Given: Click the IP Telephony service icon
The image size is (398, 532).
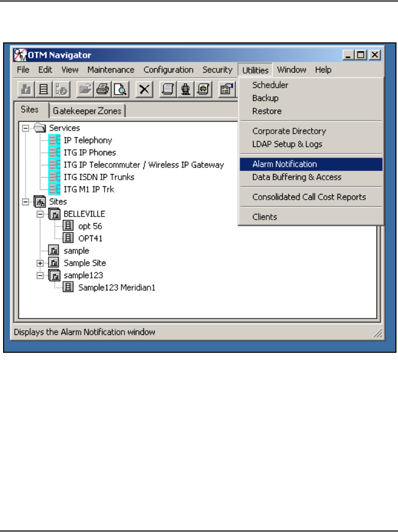Looking at the screenshot, I should [x=54, y=140].
